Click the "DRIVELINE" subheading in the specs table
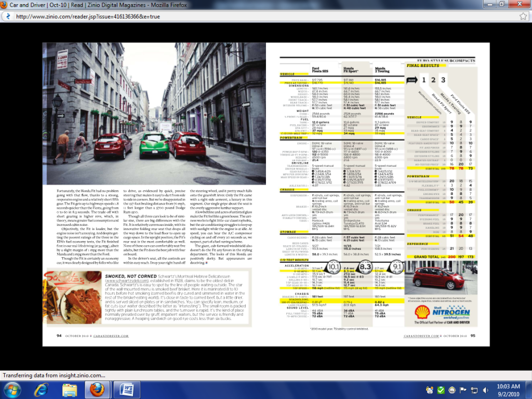This screenshot has width=532, height=399. click(300, 163)
